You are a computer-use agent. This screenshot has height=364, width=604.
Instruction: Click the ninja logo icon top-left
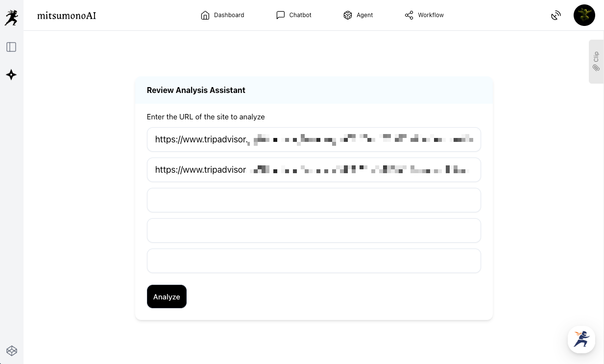pyautogui.click(x=11, y=18)
